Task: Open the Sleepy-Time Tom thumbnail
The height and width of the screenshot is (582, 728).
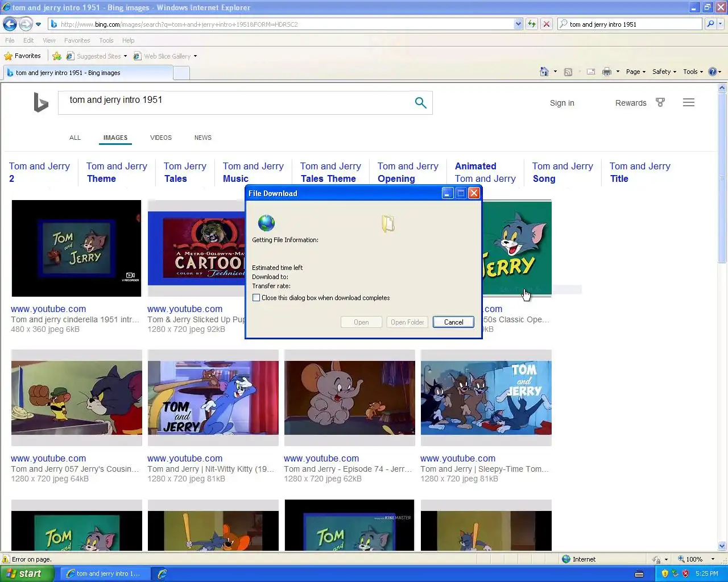Action: (486, 398)
